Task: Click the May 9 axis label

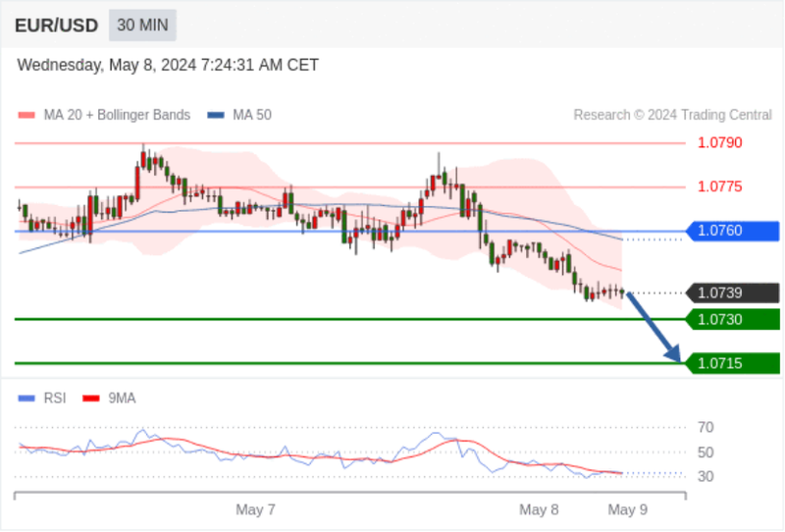Action: (x=628, y=510)
